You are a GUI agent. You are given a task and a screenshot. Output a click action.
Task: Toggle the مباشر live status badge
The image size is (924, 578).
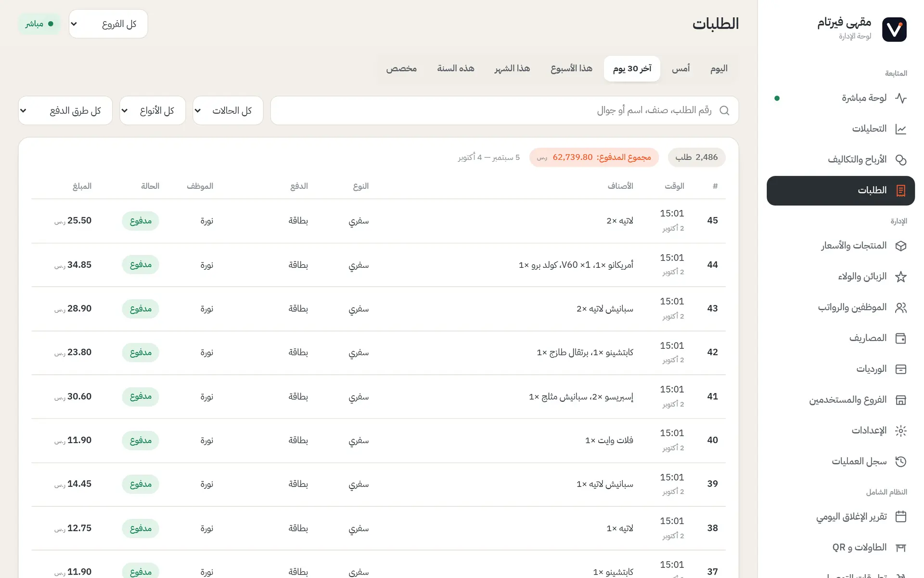[x=39, y=24]
